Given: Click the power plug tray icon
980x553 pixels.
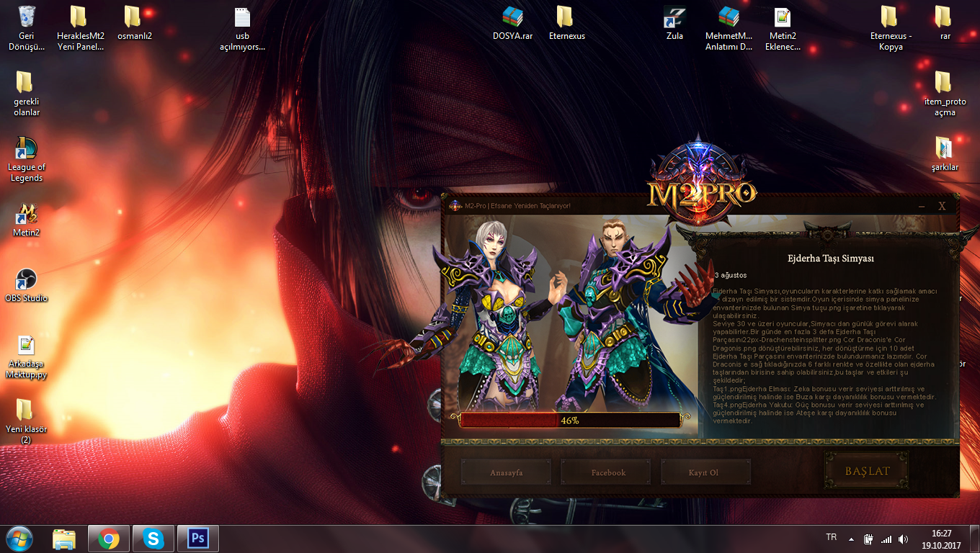Looking at the screenshot, I should pos(869,539).
